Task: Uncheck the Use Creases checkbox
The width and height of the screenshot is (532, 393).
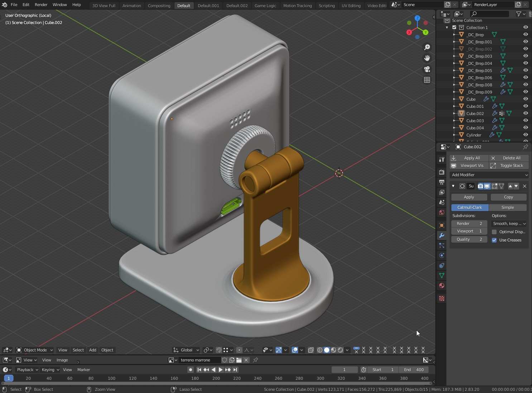Action: [494, 240]
